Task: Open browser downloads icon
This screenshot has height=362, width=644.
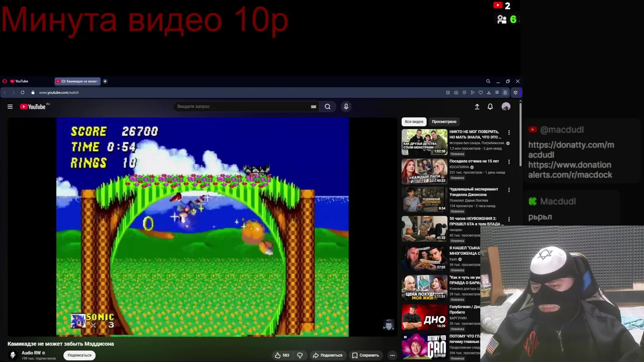Action: [x=489, y=93]
